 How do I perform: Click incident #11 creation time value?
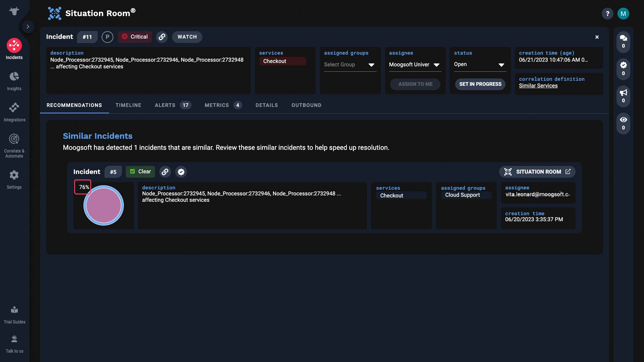tap(553, 60)
